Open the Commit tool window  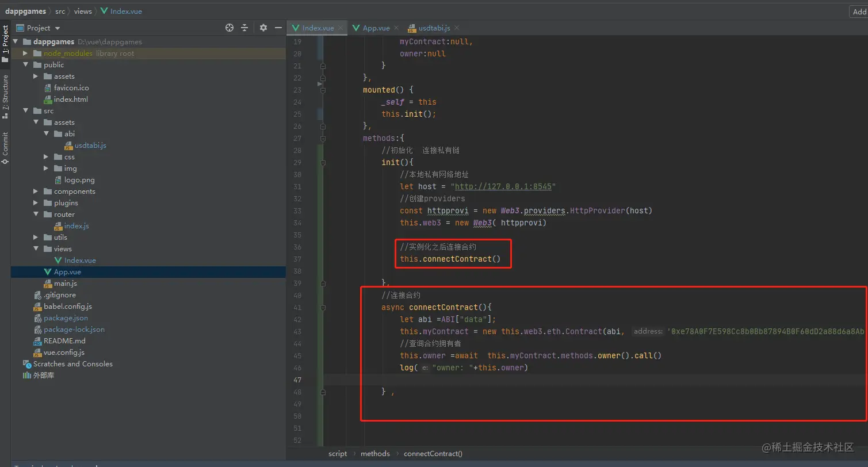(5, 148)
